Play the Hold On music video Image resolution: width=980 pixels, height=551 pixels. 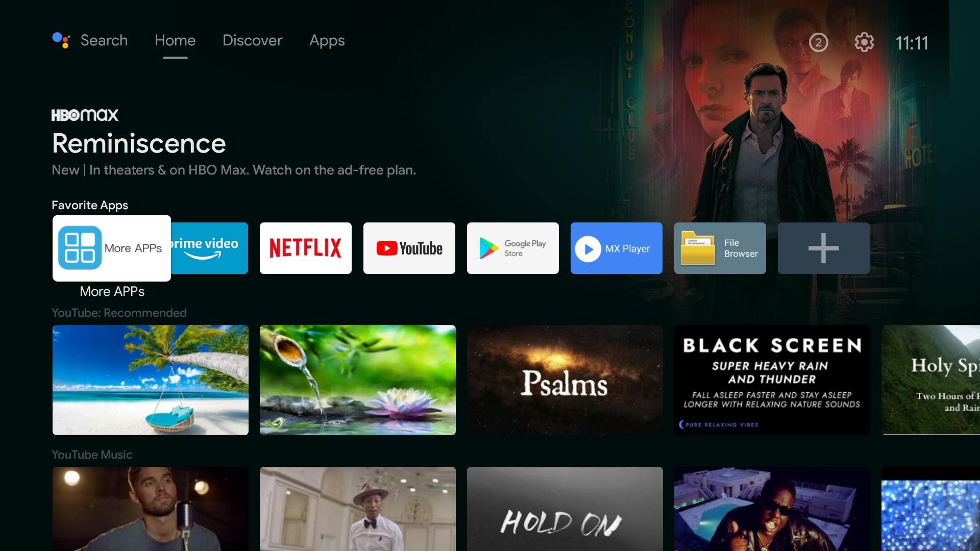[x=565, y=509]
